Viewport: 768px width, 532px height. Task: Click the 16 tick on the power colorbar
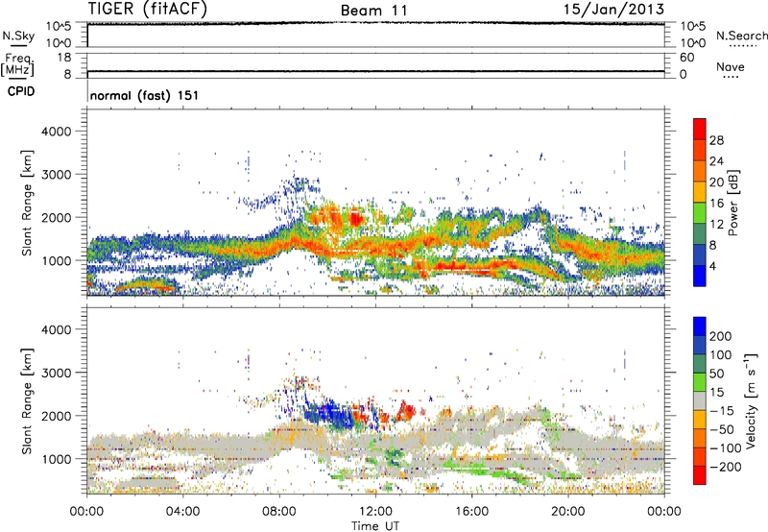tap(716, 204)
